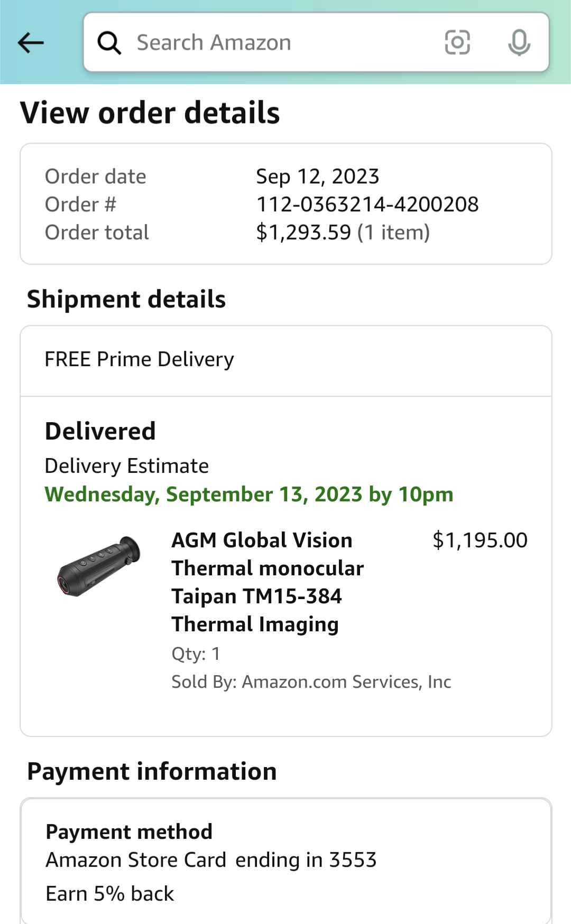Tap the September 13 delivery estimate text
571x924 pixels.
249,494
